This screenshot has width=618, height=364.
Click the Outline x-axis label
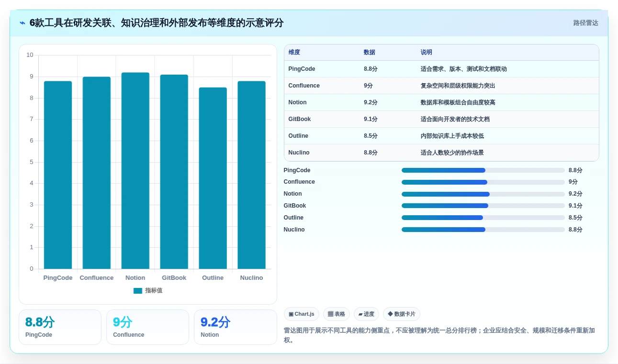[213, 278]
